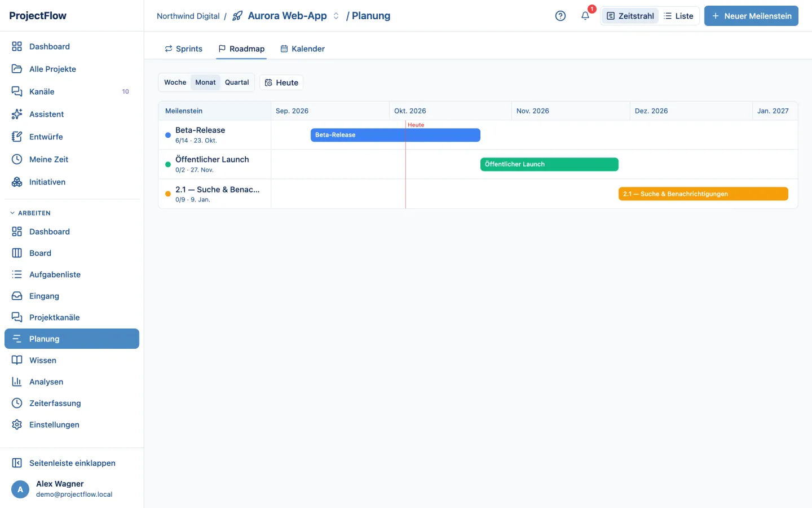
Task: Set timeline scale to Woche
Action: pos(175,82)
